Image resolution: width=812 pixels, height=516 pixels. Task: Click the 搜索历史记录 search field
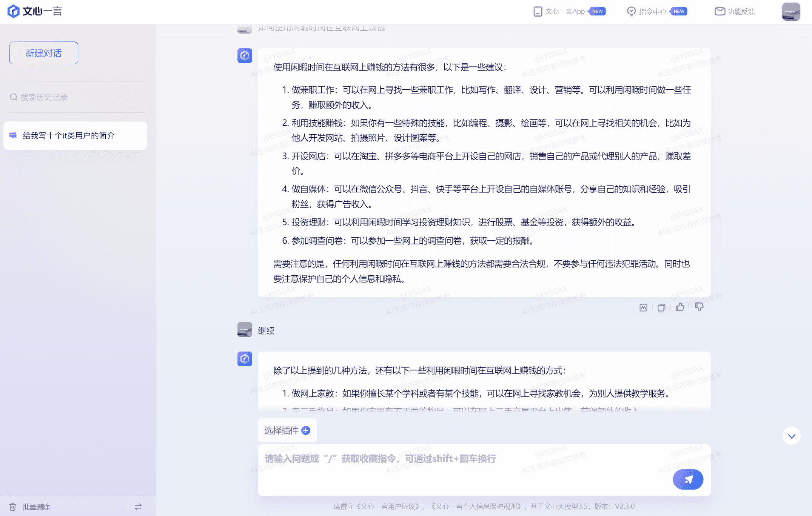[42, 97]
